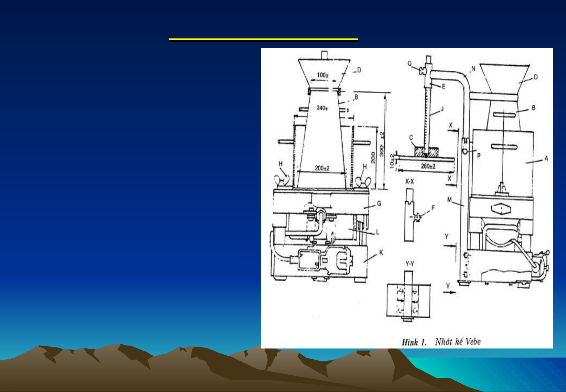Click label J beside the scale rod
This screenshot has width=566, height=392.
(x=442, y=108)
